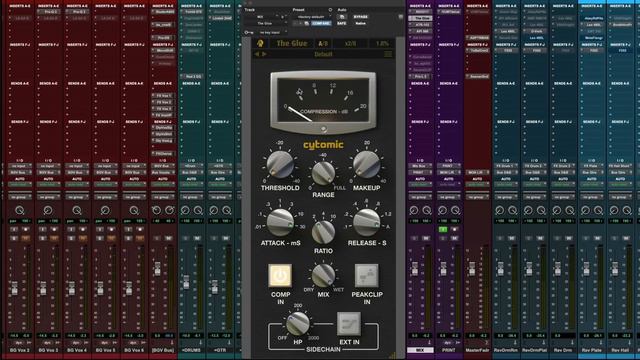Select the MIX track name
Image resolution: width=640 pixels, height=360 pixels.
(420, 350)
